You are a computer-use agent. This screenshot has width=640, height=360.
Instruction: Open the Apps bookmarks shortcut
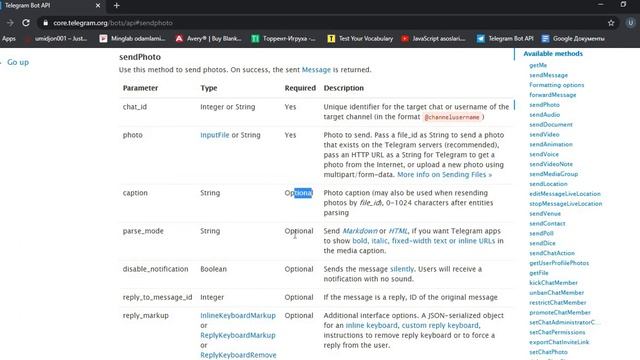pos(9,38)
